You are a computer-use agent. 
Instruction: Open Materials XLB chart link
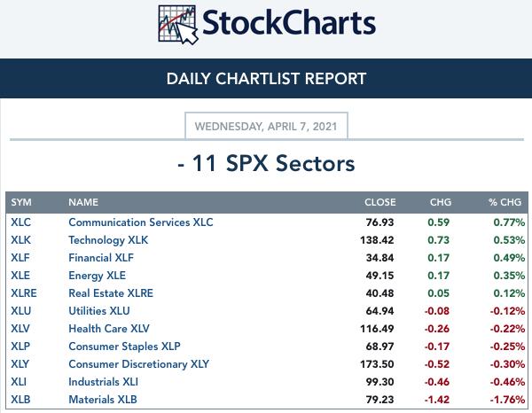tap(103, 399)
